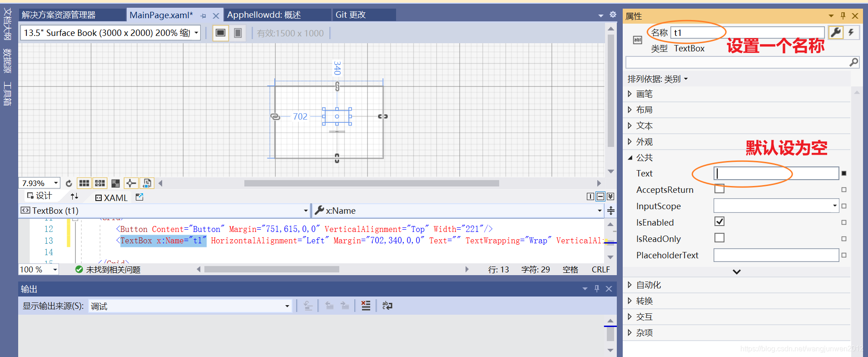Click properties wrench icon in Properties panel
This screenshot has height=357, width=868.
click(836, 32)
